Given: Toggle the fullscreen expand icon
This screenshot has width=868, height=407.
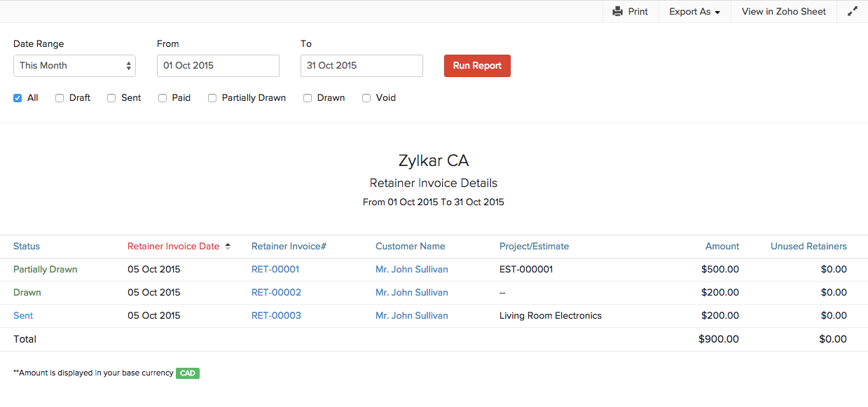Looking at the screenshot, I should point(853,12).
